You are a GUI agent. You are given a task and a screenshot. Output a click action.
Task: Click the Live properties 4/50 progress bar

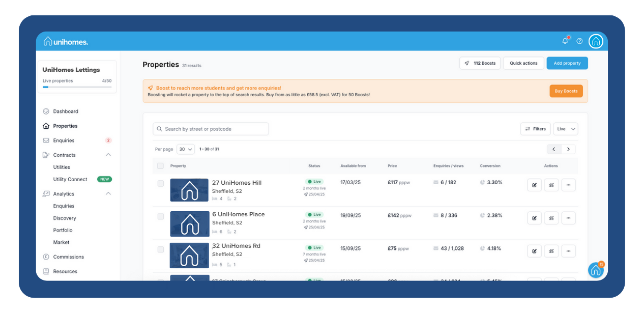coord(77,87)
